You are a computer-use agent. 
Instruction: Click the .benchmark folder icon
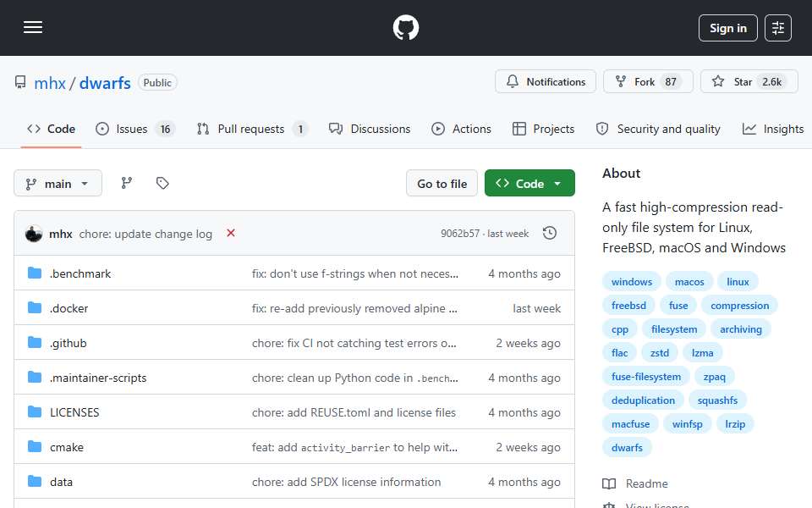pyautogui.click(x=35, y=273)
